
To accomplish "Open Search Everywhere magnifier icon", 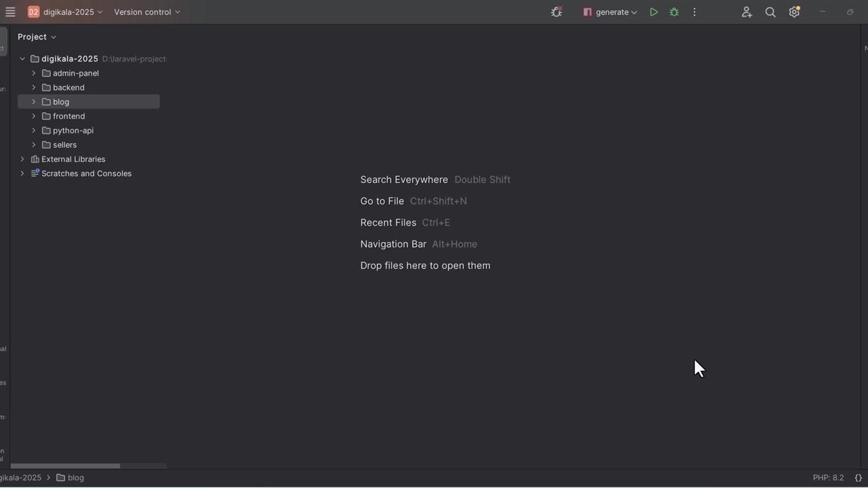I will (x=770, y=12).
